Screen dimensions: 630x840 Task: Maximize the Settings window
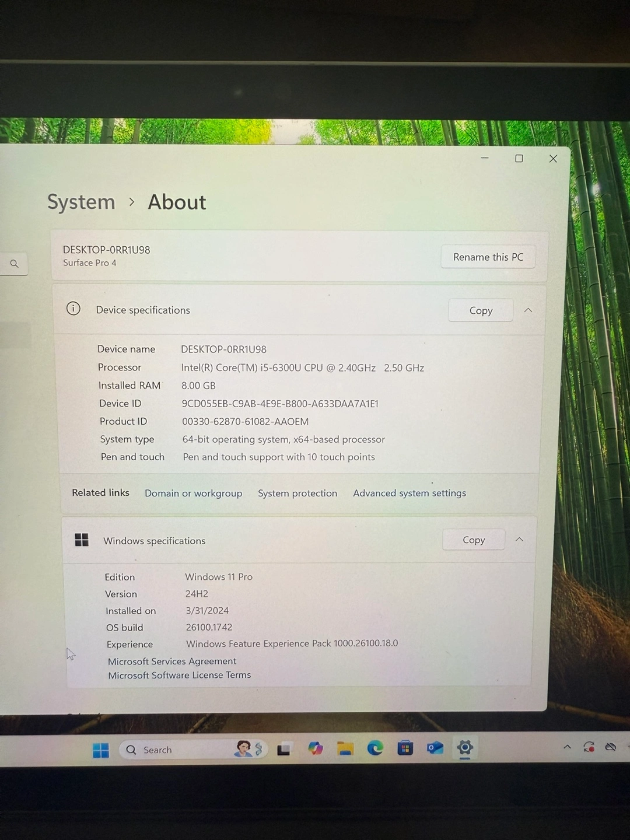click(x=519, y=159)
